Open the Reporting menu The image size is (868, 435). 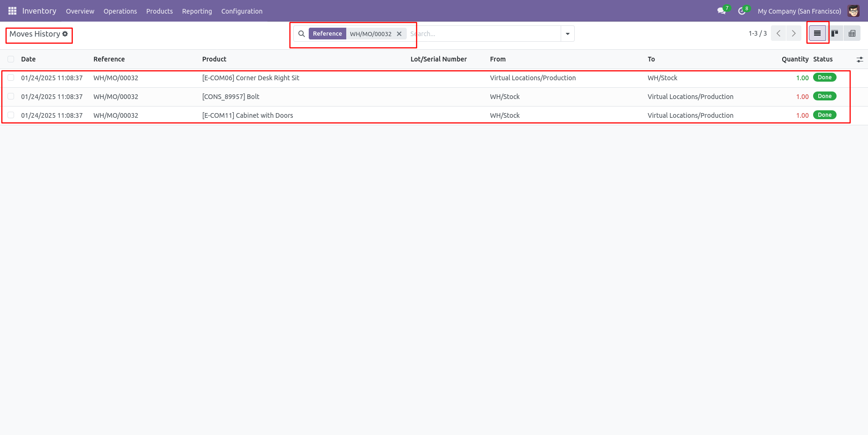[197, 11]
